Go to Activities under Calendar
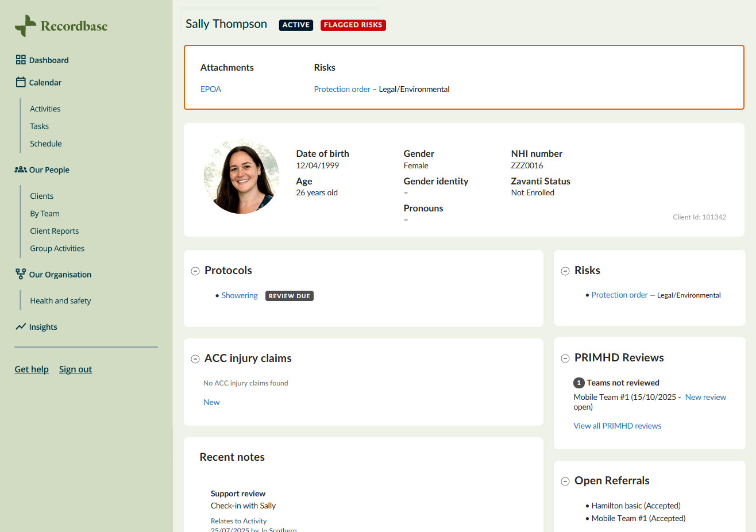This screenshot has width=756, height=532. [x=45, y=109]
